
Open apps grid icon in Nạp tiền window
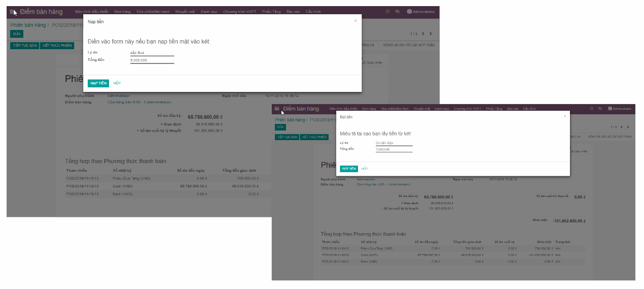click(x=12, y=12)
